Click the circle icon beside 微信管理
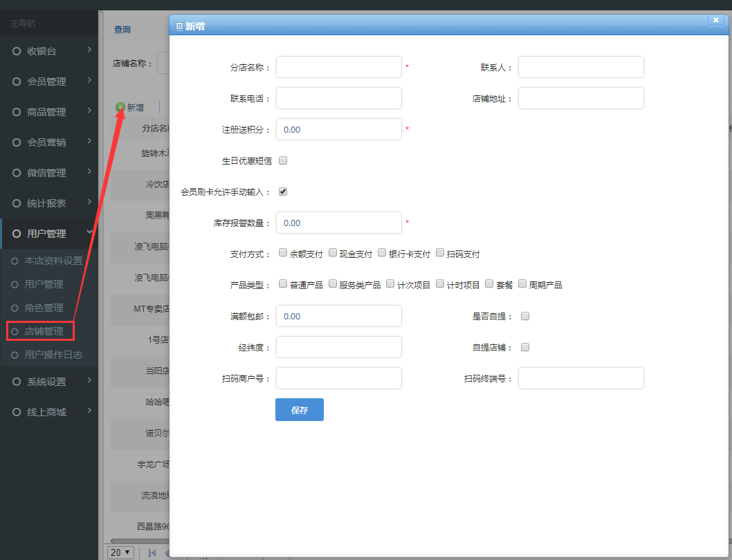 coord(17,173)
